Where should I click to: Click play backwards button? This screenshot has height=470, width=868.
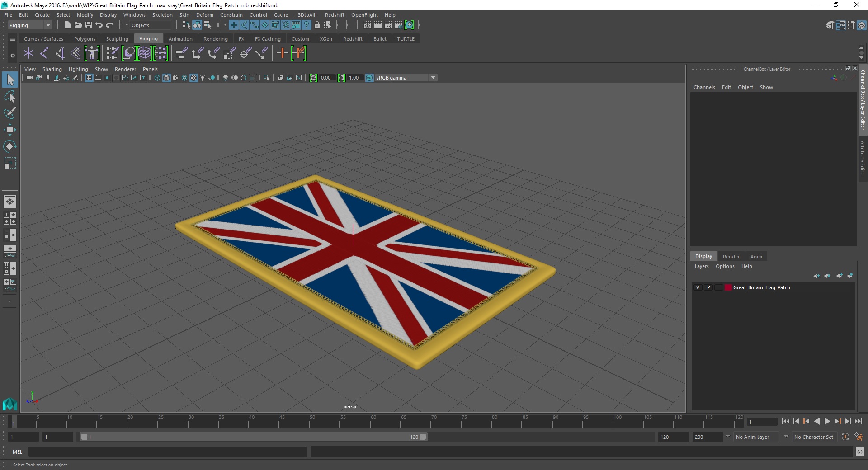click(816, 421)
